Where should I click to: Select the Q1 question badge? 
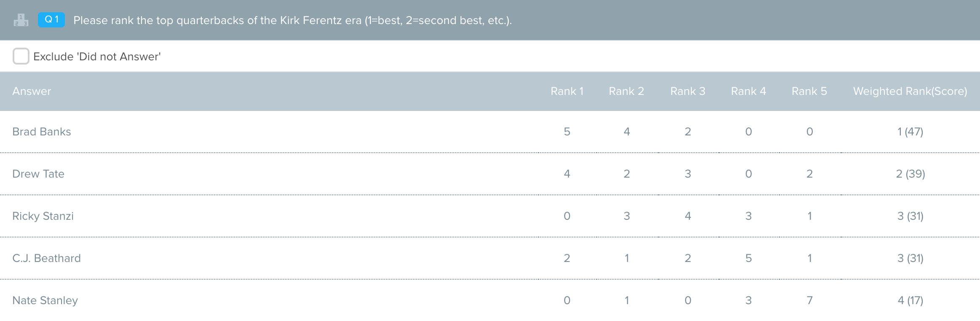[51, 20]
